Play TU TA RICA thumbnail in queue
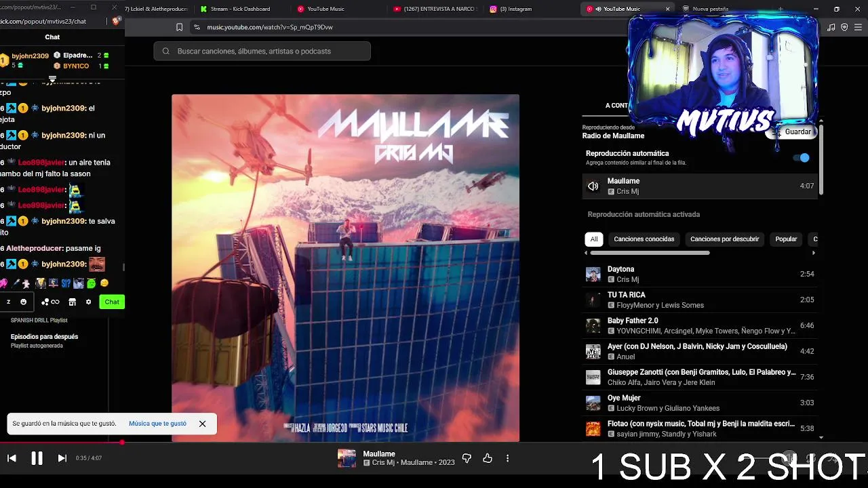 click(593, 300)
